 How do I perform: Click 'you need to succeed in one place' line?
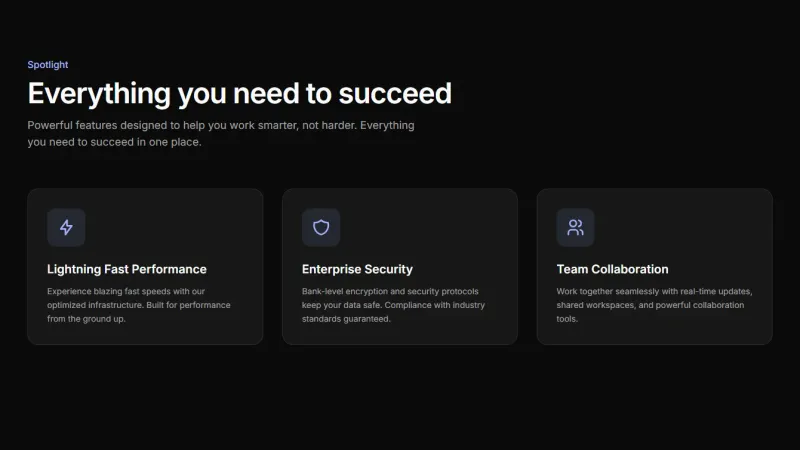point(114,142)
